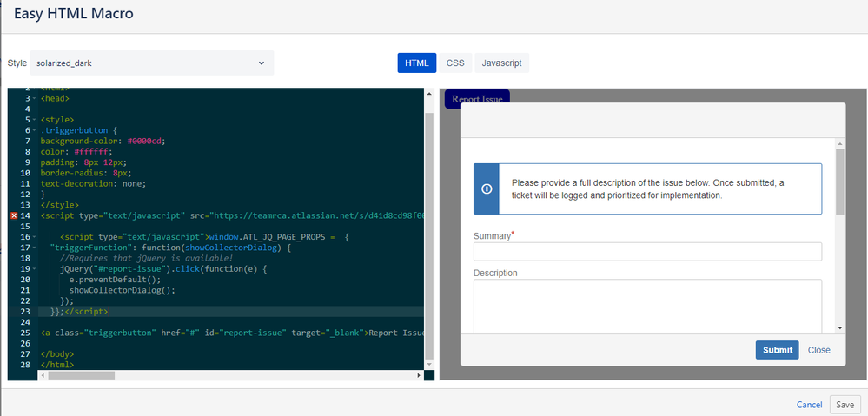Click the info icon in the message banner
The image size is (868, 416).
pos(487,188)
